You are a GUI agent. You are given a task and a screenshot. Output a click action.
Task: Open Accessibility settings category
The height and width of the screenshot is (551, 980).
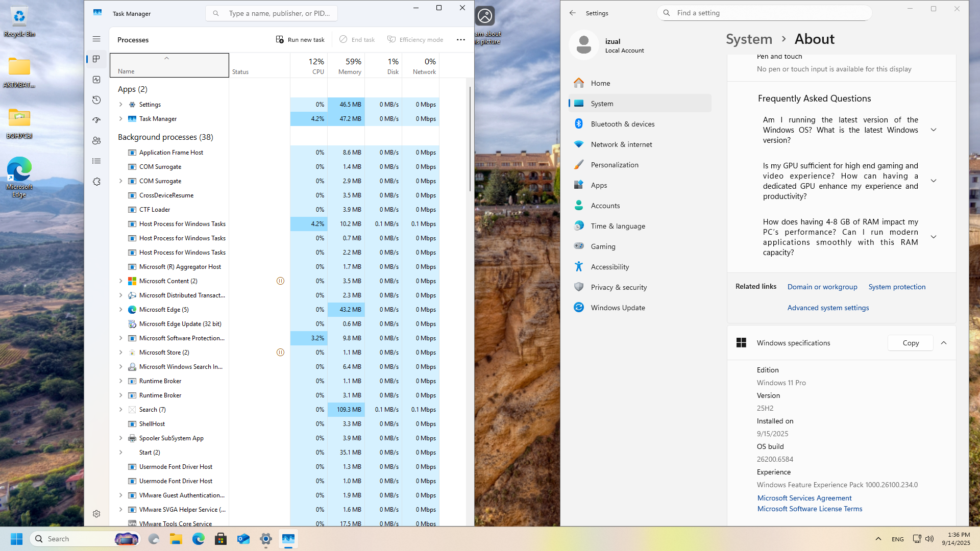640,267
